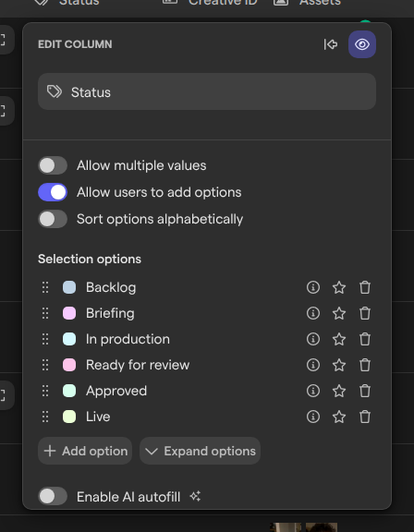Star Backlog as default option

339,287
